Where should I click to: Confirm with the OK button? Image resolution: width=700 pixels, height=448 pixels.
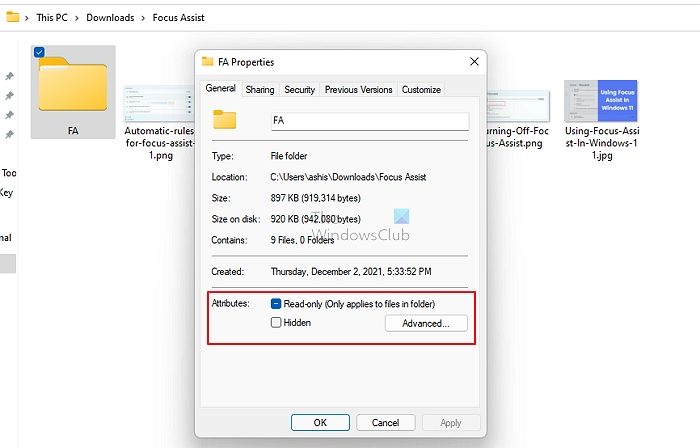320,423
